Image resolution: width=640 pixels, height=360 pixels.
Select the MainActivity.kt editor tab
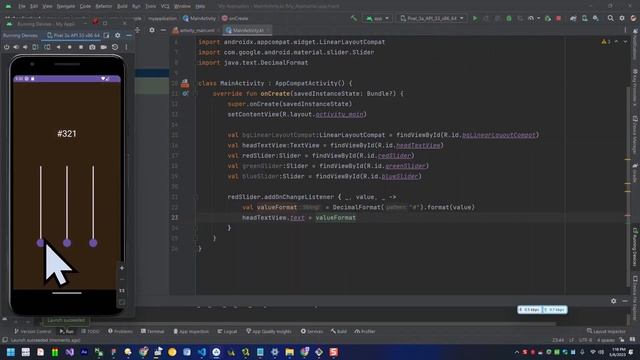coord(247,30)
